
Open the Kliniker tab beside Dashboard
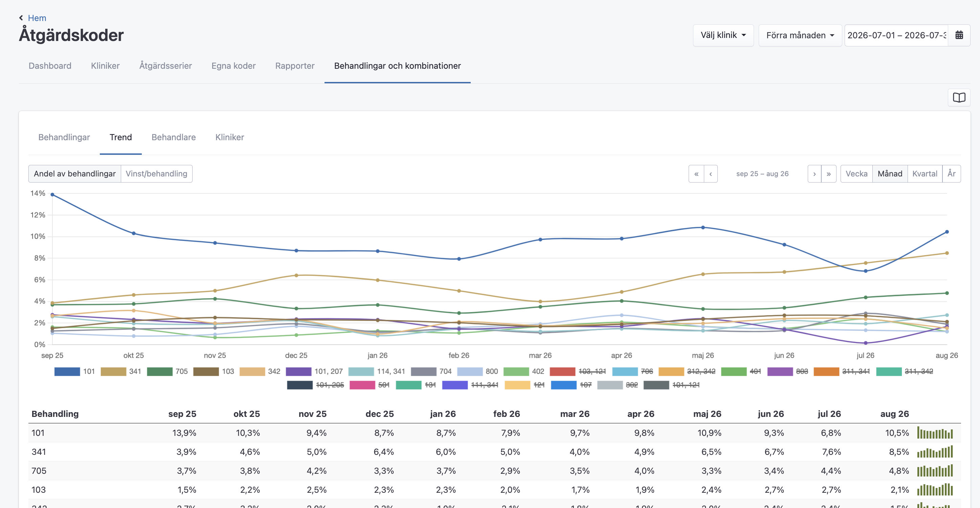point(105,65)
